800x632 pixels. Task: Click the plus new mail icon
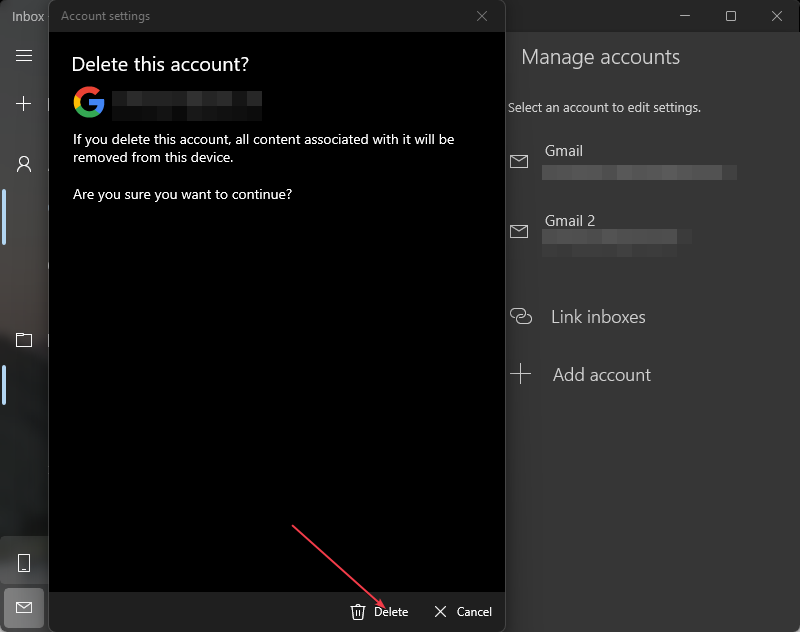point(24,103)
